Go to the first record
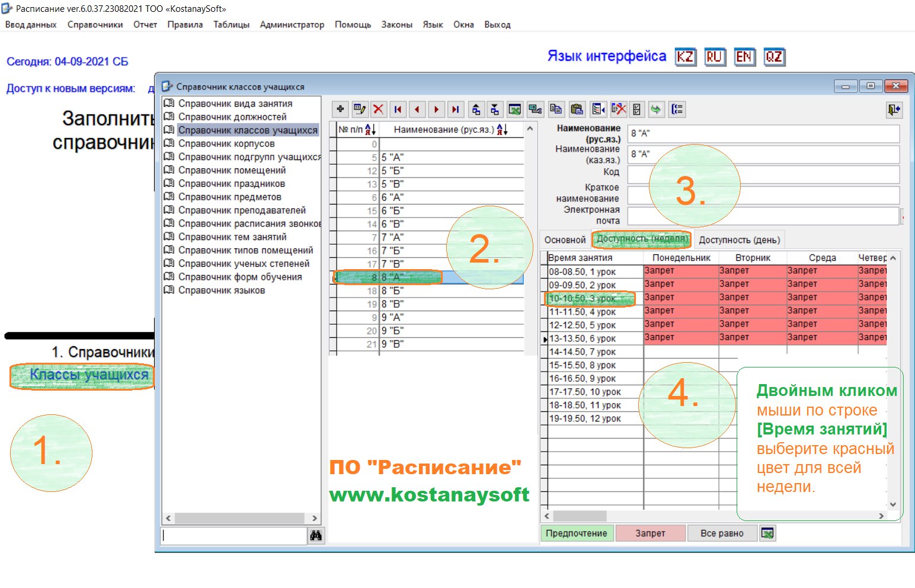 [x=398, y=109]
